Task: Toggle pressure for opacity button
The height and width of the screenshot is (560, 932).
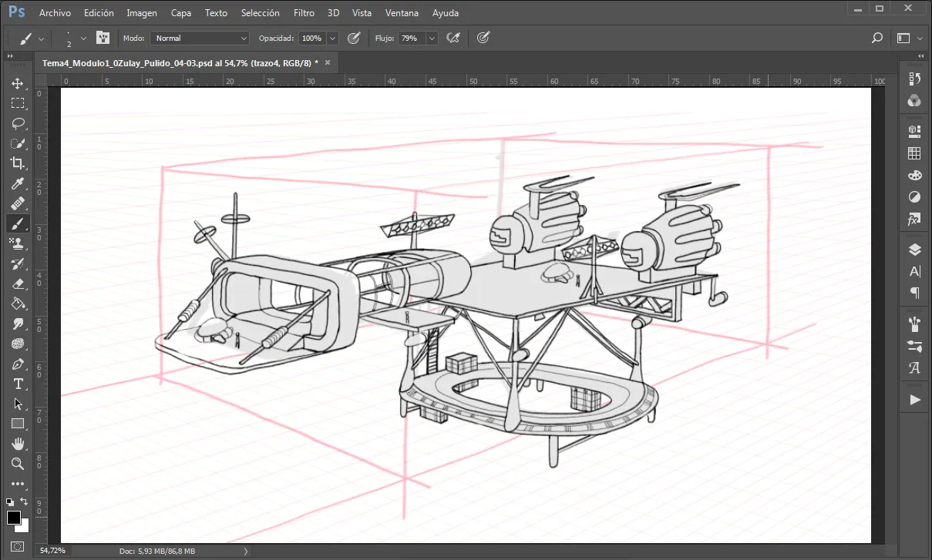Action: coord(354,38)
